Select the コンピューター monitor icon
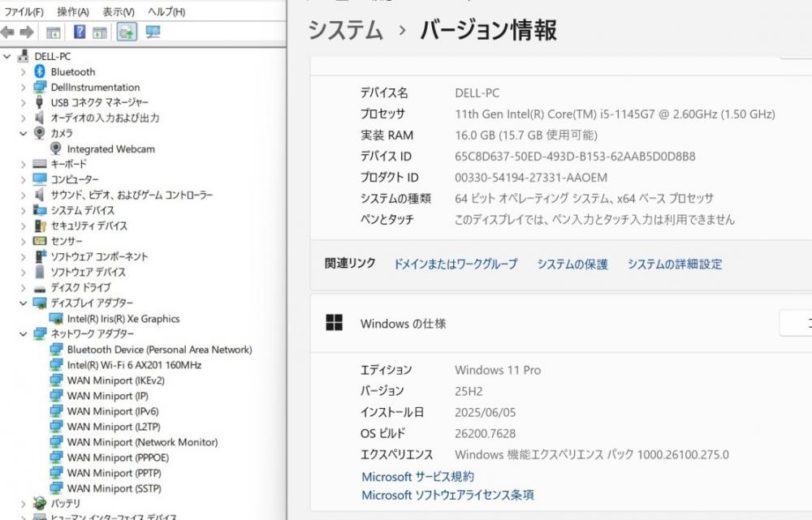Image resolution: width=812 pixels, height=520 pixels. (x=40, y=179)
